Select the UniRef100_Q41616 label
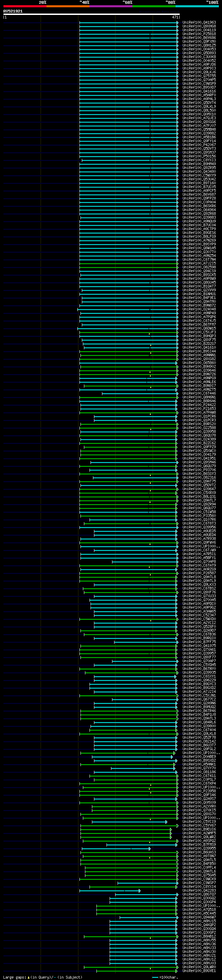The width and height of the screenshot is (222, 980). tap(199, 91)
